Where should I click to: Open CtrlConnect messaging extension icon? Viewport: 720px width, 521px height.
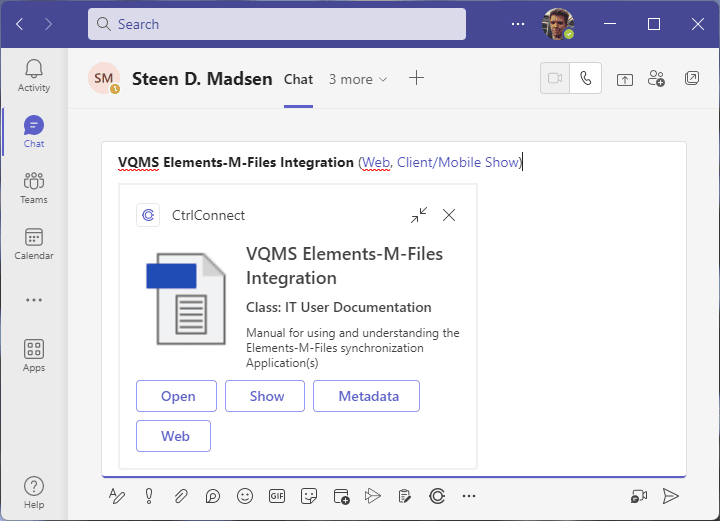pos(437,496)
